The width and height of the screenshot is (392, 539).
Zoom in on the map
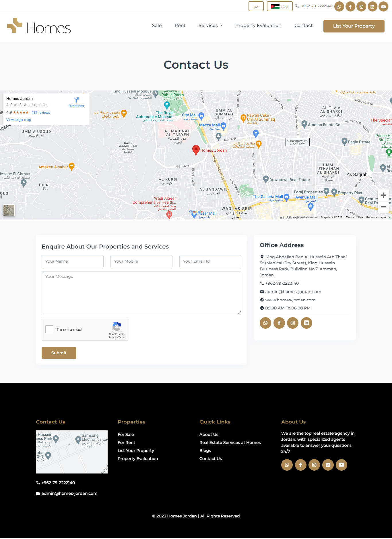[x=383, y=195]
